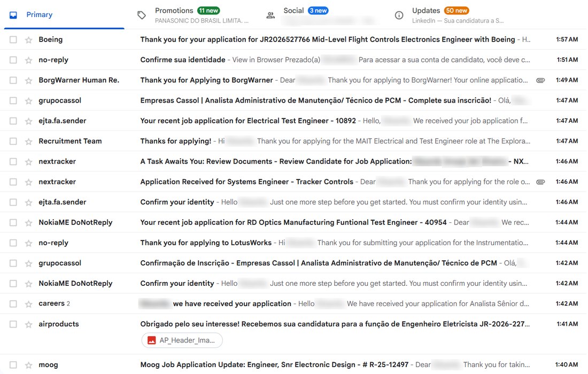Open 'Confirme sua identidade' email subject
Screen dimensions: 588x374
pos(183,60)
